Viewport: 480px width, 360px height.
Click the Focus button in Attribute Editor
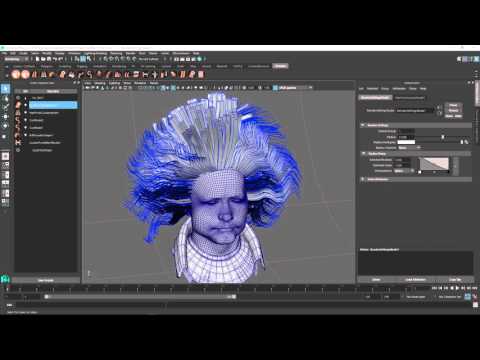pos(453,105)
